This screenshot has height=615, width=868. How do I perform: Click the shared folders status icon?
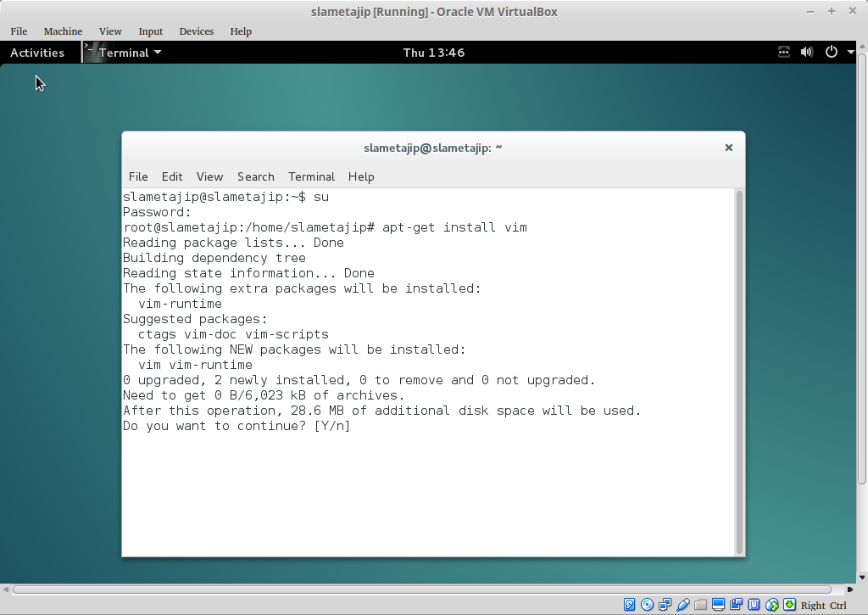pos(701,605)
